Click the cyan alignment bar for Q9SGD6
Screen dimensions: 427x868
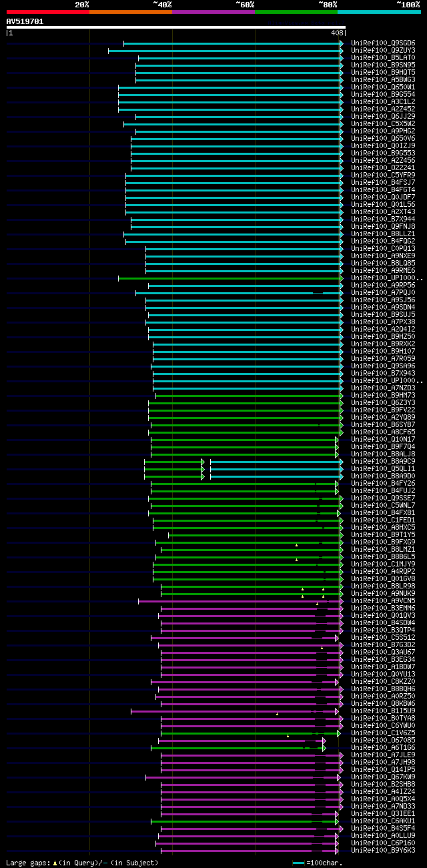click(234, 43)
